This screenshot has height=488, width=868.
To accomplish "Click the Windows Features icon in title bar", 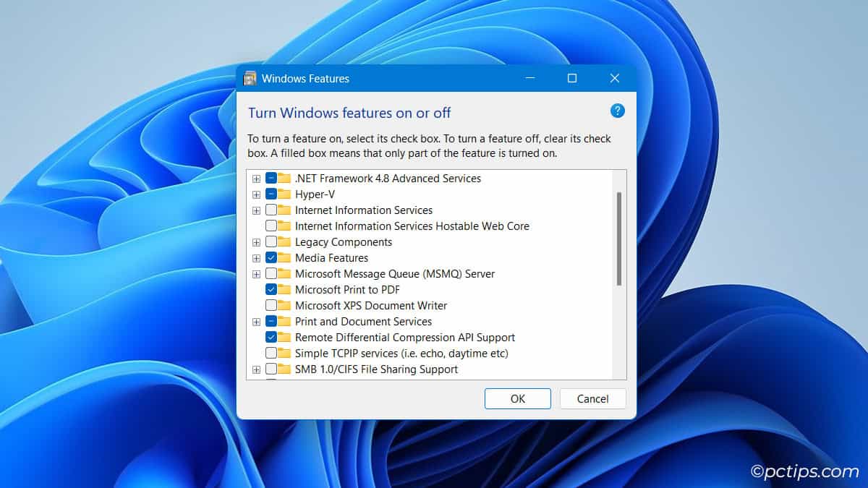I will tap(250, 78).
